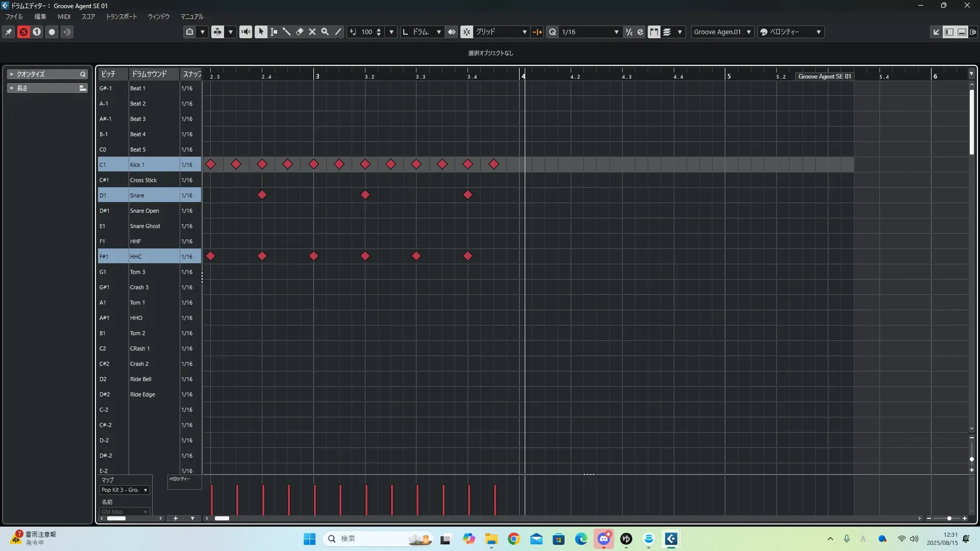
Task: Open the トランスポート menu
Action: 121,16
